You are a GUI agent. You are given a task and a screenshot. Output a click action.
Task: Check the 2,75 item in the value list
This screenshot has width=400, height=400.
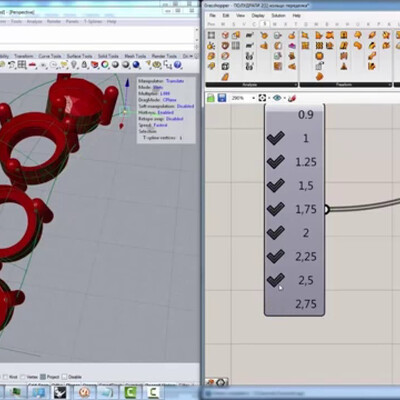click(x=294, y=304)
